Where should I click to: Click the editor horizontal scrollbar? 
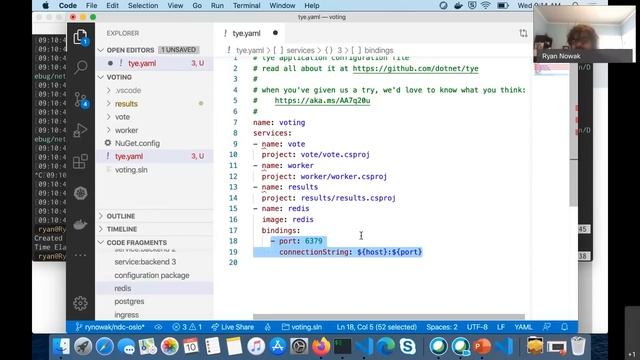tap(389, 317)
